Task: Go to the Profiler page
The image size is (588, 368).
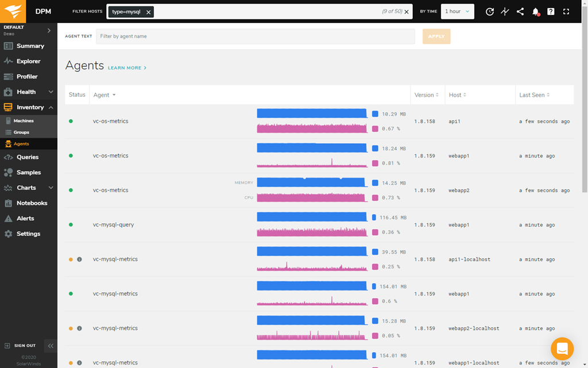Action: pyautogui.click(x=27, y=76)
